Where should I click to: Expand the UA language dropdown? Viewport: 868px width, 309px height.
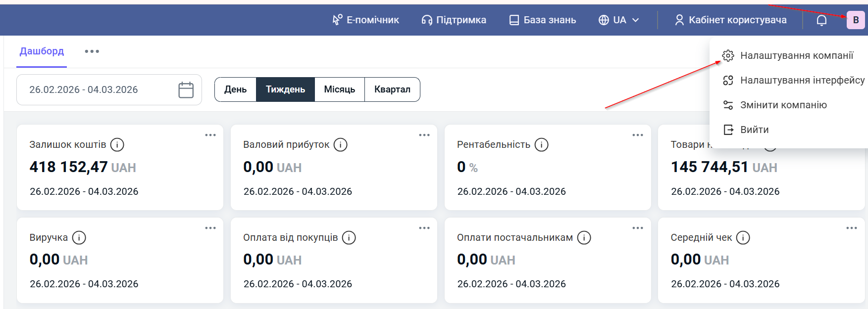click(619, 20)
